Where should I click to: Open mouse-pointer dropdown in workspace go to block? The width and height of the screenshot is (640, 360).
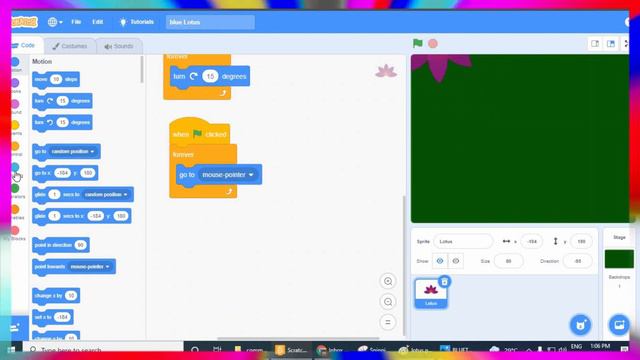[x=227, y=175]
